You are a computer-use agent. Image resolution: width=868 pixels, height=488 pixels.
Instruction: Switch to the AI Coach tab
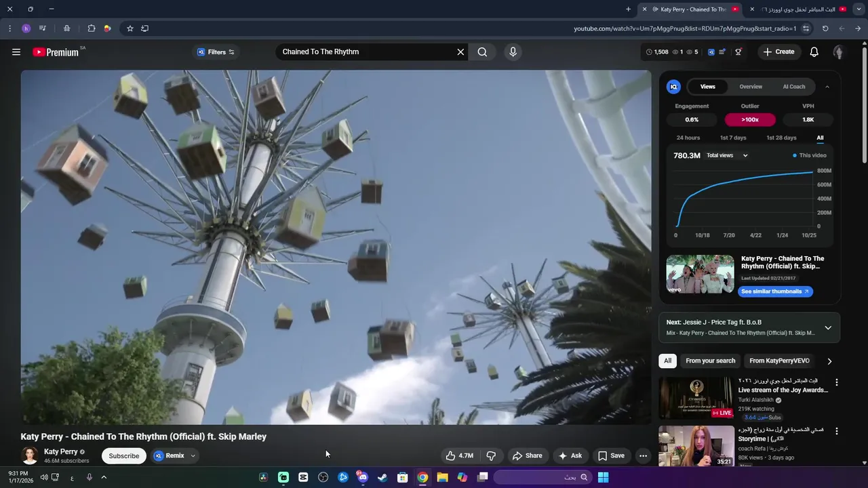794,87
